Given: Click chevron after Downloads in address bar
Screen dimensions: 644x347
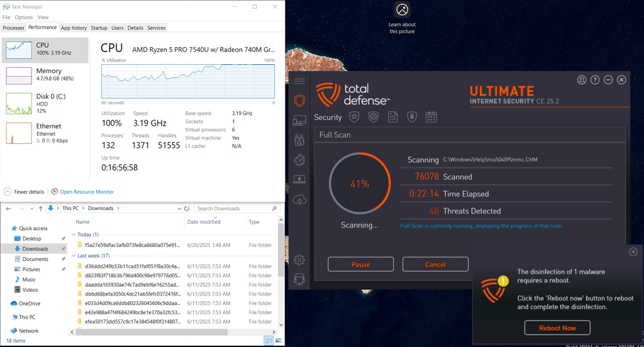Looking at the screenshot, I should click(x=118, y=209).
